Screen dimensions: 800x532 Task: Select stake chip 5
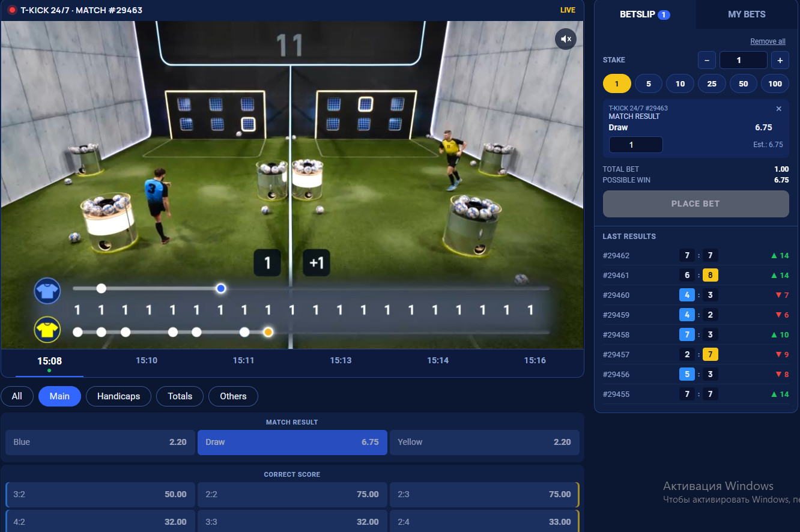coord(649,83)
